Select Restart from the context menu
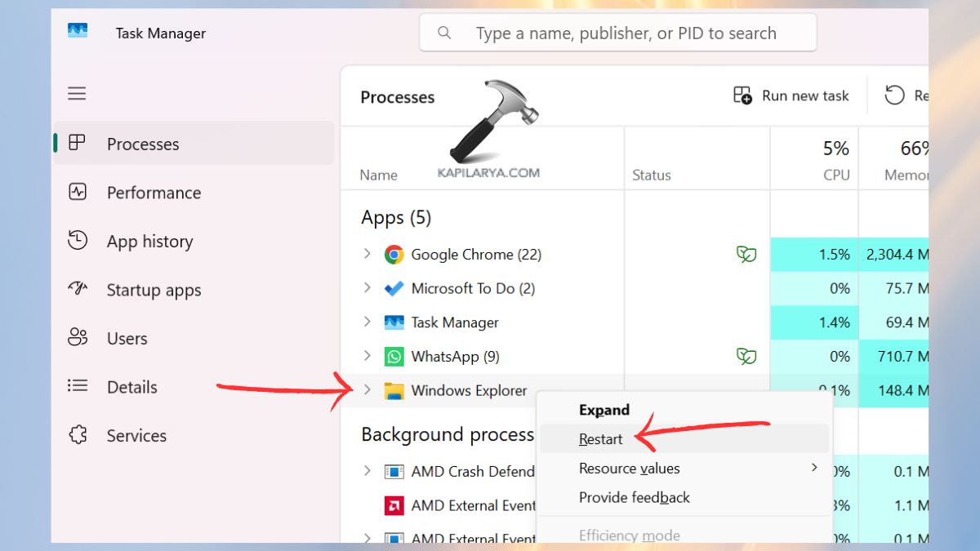The image size is (980, 551). click(600, 438)
